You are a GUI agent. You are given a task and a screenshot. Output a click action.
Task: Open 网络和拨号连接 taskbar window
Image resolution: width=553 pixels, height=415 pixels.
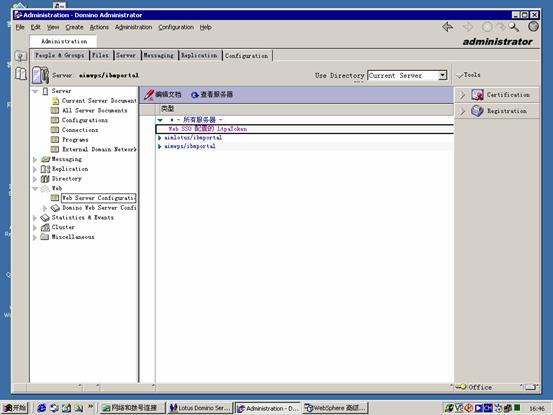pyautogui.click(x=133, y=408)
